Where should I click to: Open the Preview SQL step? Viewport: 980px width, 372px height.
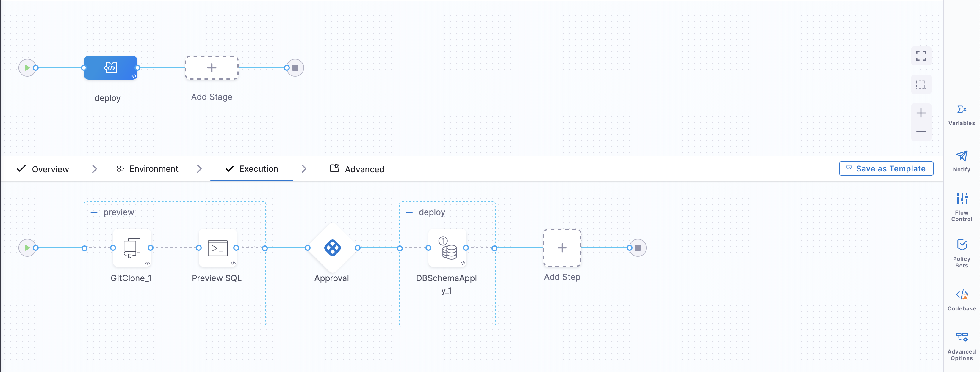click(217, 248)
